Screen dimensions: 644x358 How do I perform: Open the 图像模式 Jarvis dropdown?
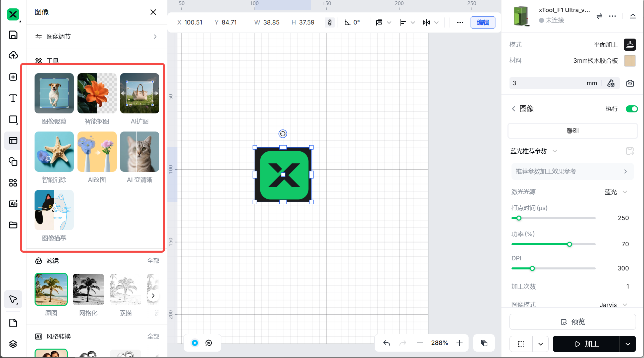coord(613,305)
